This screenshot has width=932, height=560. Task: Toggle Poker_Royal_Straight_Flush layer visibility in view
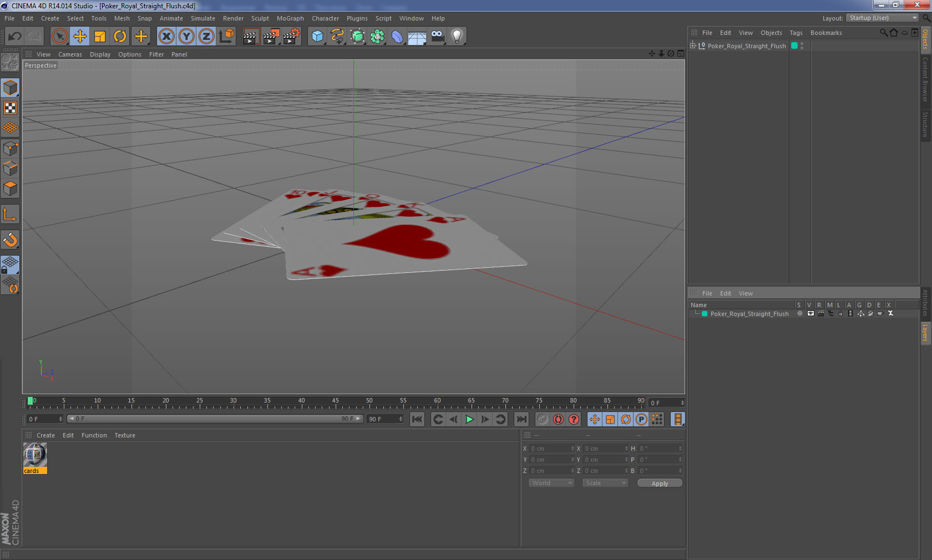811,314
